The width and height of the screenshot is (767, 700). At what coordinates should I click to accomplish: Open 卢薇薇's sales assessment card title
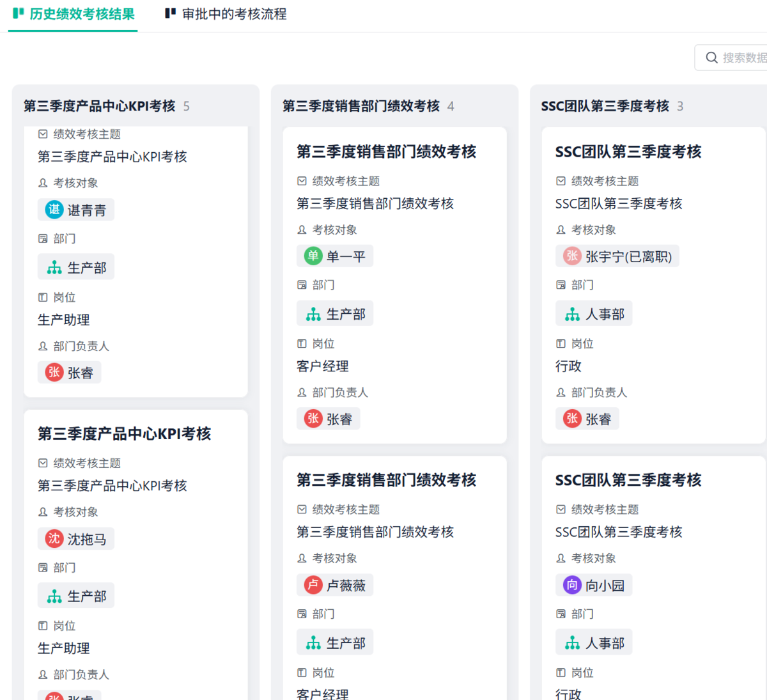[x=386, y=480]
